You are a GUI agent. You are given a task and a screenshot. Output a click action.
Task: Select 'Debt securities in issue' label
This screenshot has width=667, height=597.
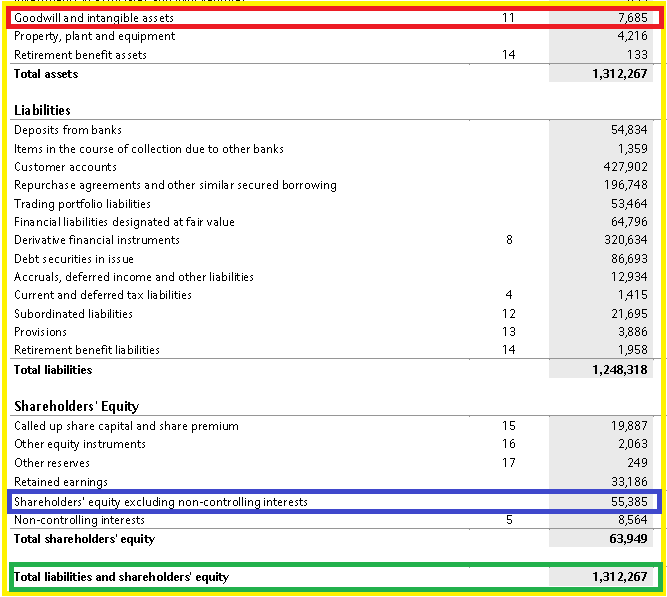(x=74, y=259)
